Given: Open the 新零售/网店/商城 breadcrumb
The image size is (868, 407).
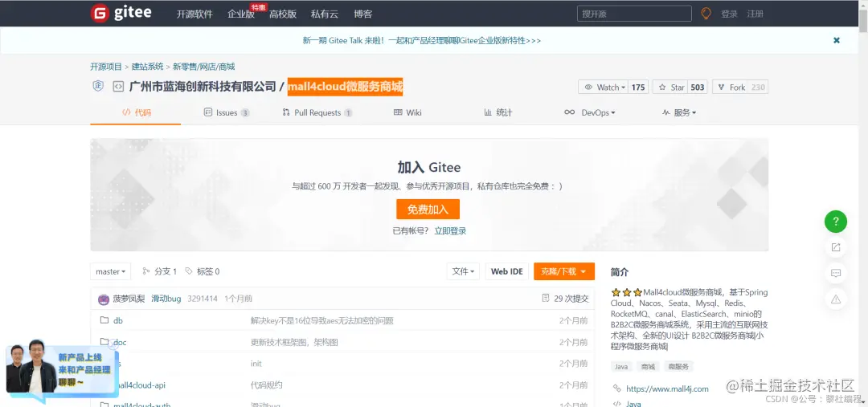Looking at the screenshot, I should 203,67.
